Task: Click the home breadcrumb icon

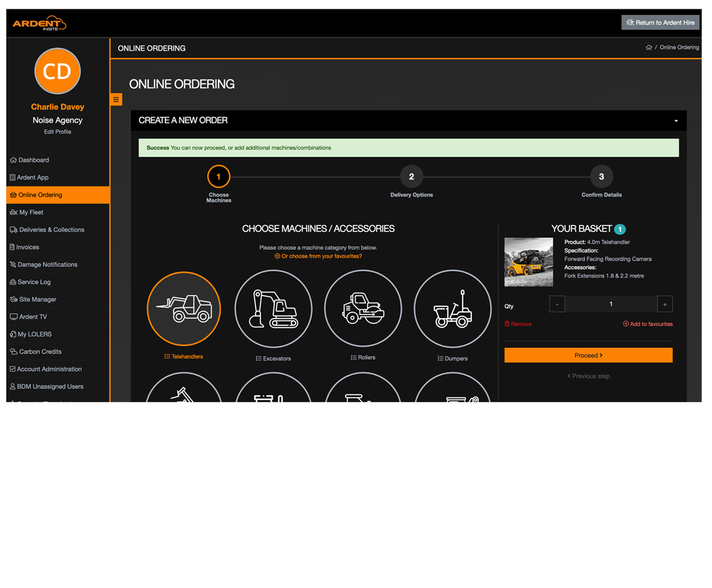Action: pos(649,47)
